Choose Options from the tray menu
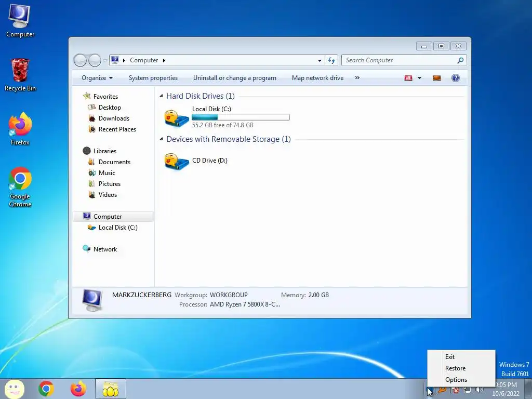This screenshot has height=399, width=532. tap(456, 380)
